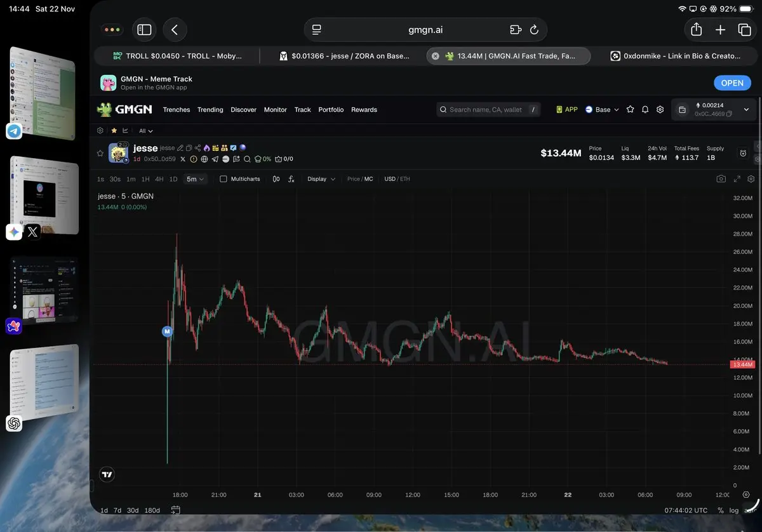Open jesse token Telegram link
The image size is (762, 532).
pyautogui.click(x=215, y=159)
